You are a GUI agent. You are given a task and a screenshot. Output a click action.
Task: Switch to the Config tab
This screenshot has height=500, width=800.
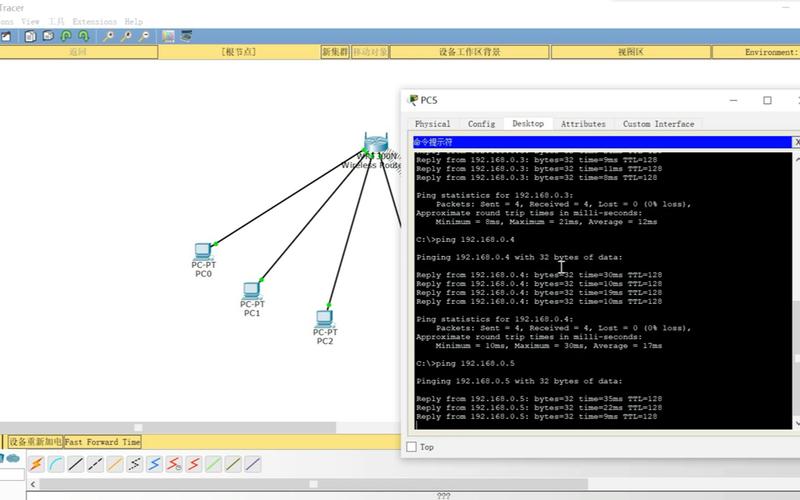[x=481, y=124]
